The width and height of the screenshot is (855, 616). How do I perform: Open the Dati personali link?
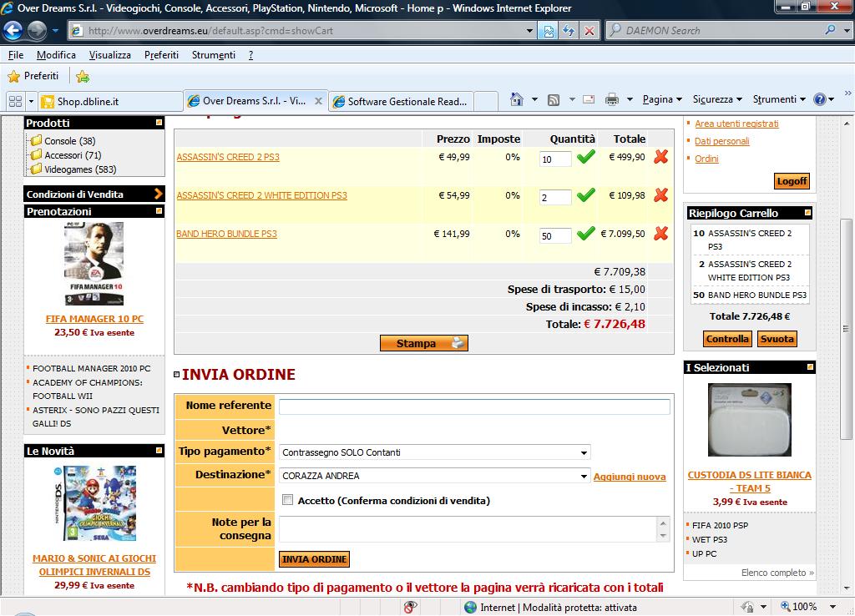[x=722, y=141]
